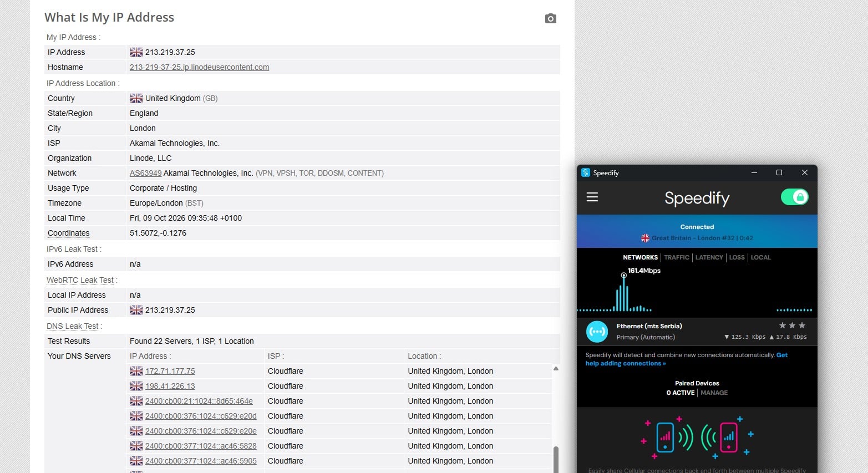Open DNS server link 2400:cb00:376:1024::c629:e20d

pos(201,416)
